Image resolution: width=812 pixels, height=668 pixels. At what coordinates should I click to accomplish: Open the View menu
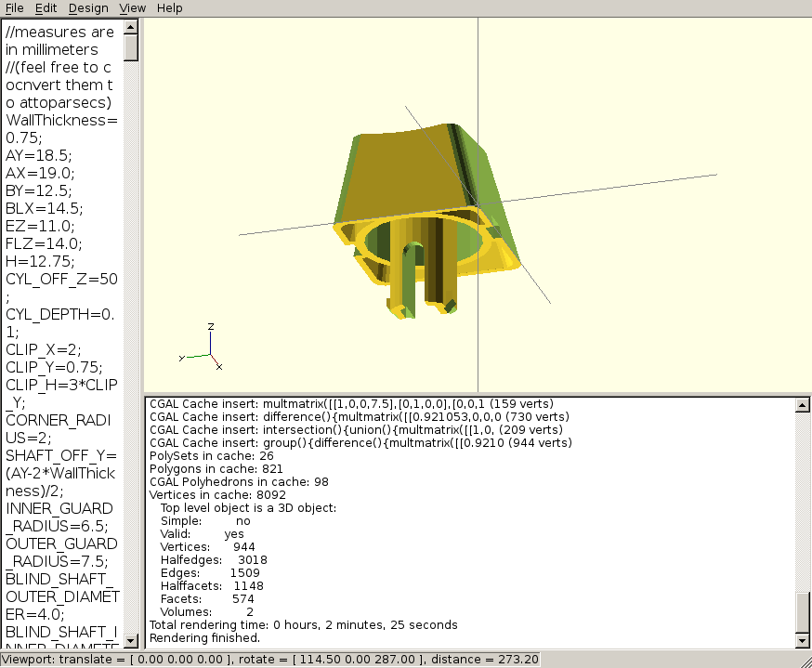click(x=133, y=8)
